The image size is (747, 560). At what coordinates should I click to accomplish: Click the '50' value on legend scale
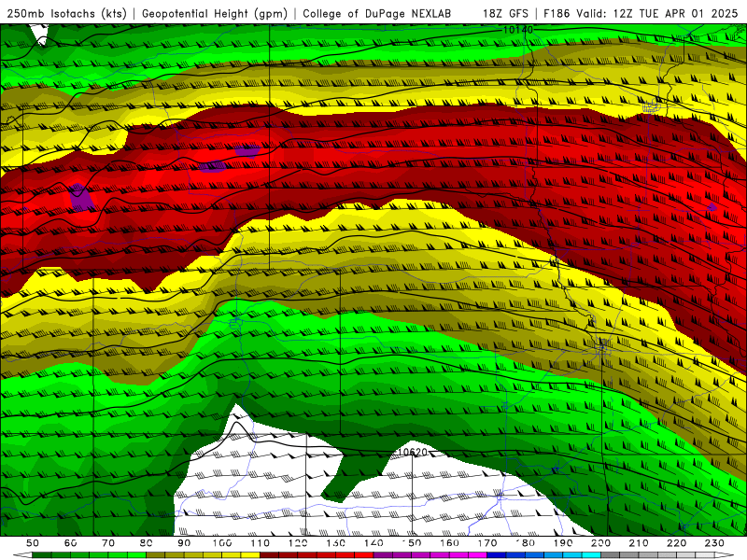coord(33,543)
